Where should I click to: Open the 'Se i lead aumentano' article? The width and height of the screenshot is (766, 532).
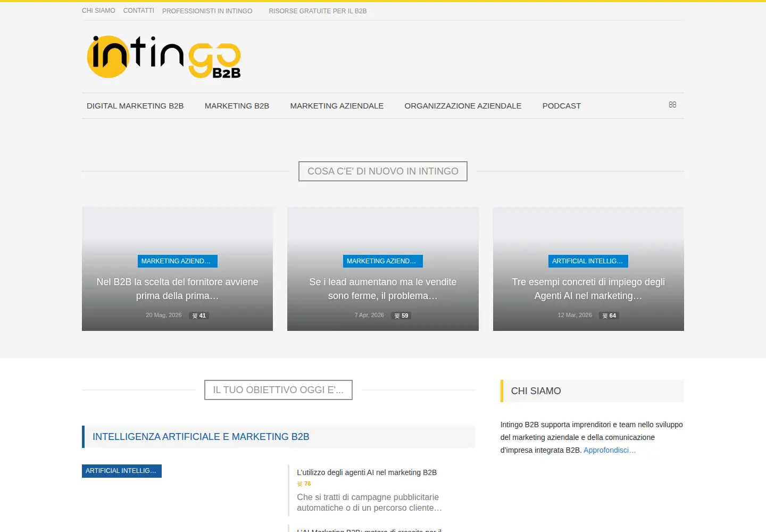[383, 289]
